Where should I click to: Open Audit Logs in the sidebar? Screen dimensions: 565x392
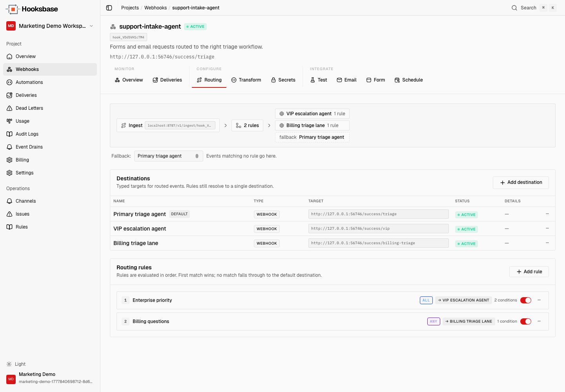(x=50, y=134)
